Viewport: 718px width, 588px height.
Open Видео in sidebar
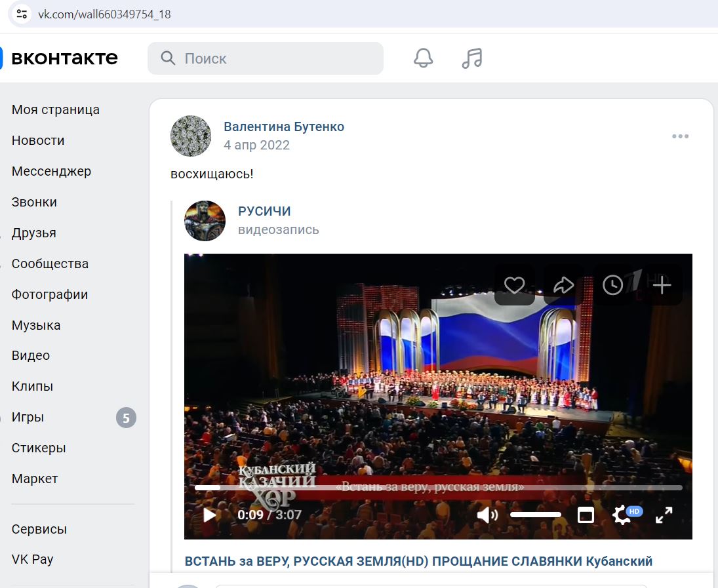(31, 355)
